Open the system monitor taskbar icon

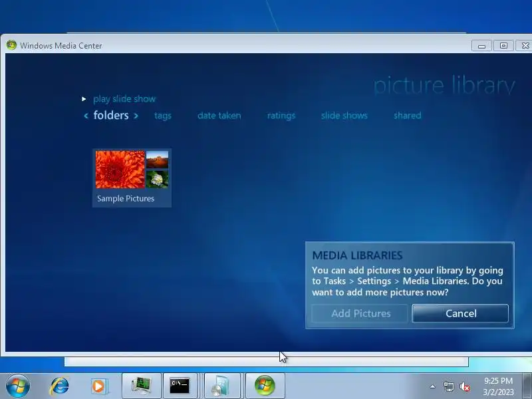point(142,386)
